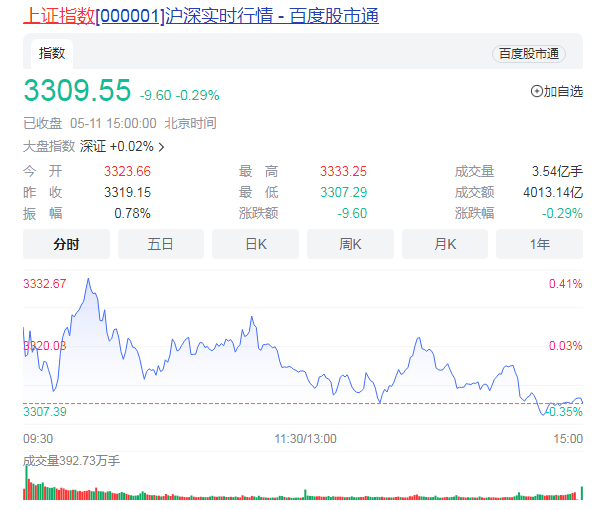The width and height of the screenshot is (611, 510).
Task: Show the 日K candlestick chart
Action: click(255, 244)
